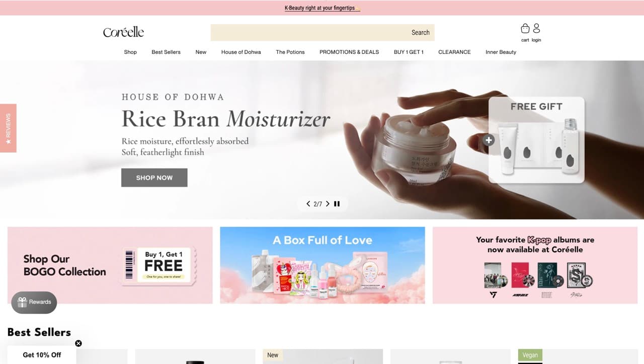
Task: Click the New product badge
Action: point(273,355)
